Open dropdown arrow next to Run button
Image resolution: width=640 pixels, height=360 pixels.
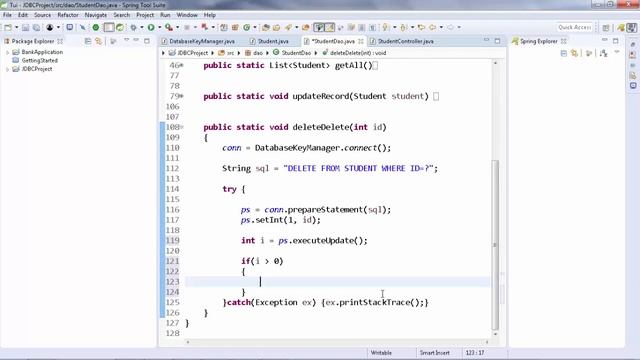(x=159, y=27)
